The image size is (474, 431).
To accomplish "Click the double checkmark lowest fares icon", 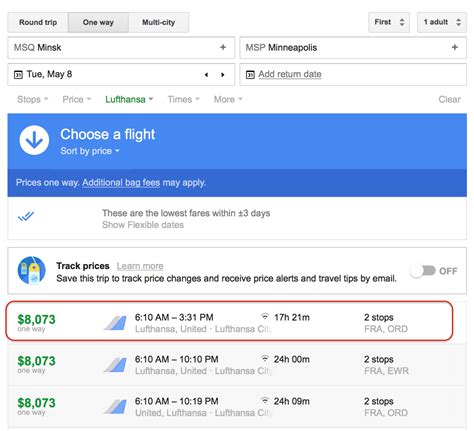I will (26, 216).
